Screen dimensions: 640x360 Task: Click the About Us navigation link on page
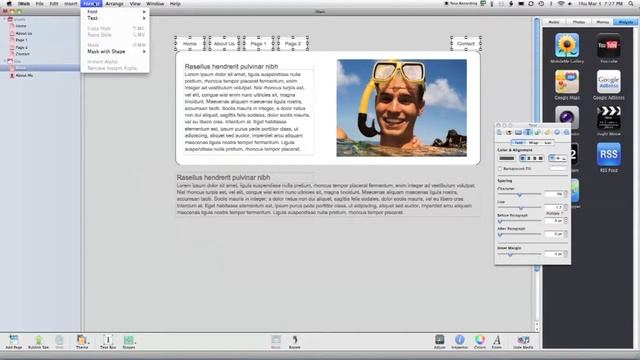coord(224,43)
